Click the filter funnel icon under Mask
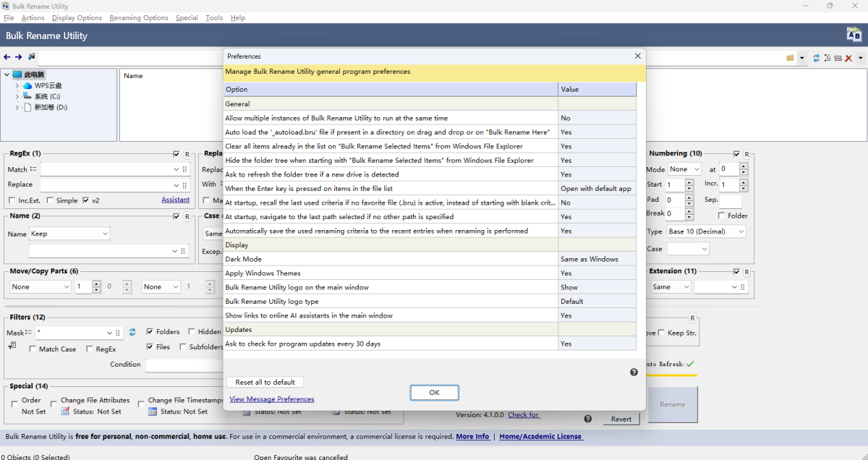The height and width of the screenshot is (460, 868). [x=12, y=346]
